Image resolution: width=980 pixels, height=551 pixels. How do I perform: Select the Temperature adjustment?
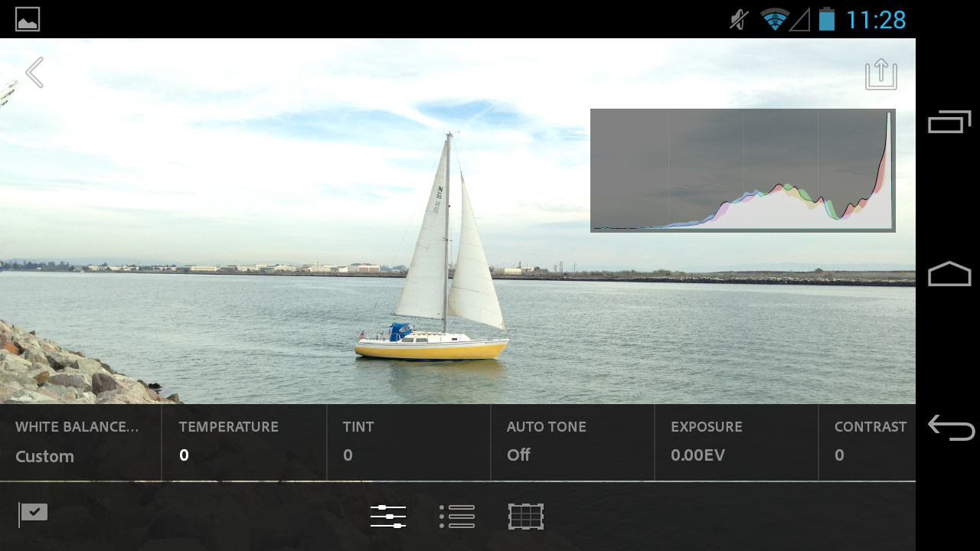point(244,442)
